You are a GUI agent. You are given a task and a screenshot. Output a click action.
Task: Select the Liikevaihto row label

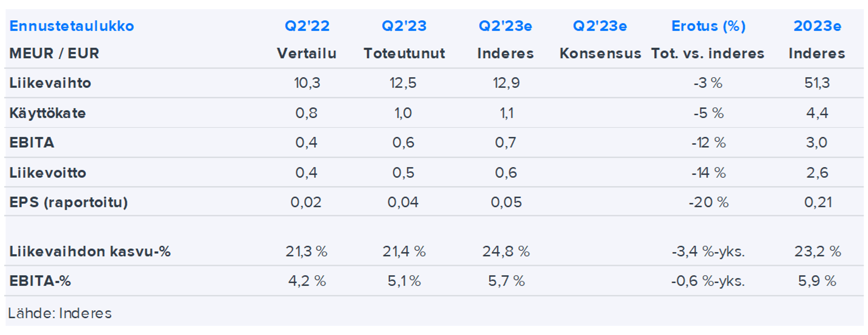50,83
